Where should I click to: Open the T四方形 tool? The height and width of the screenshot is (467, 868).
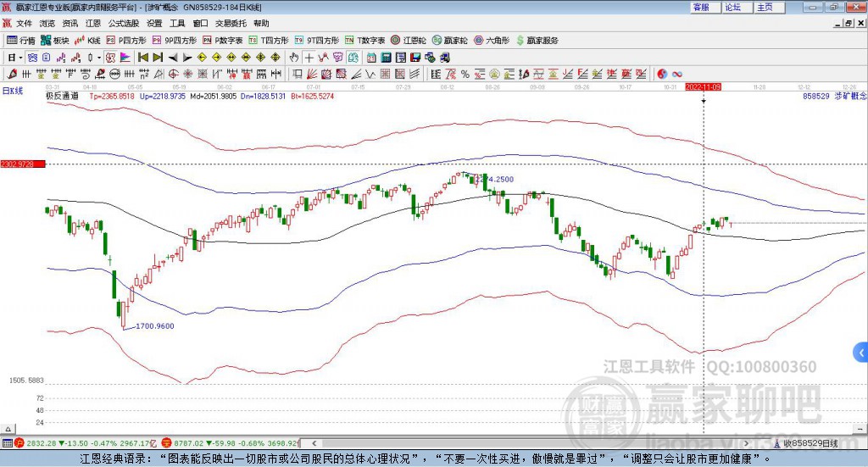(x=269, y=41)
